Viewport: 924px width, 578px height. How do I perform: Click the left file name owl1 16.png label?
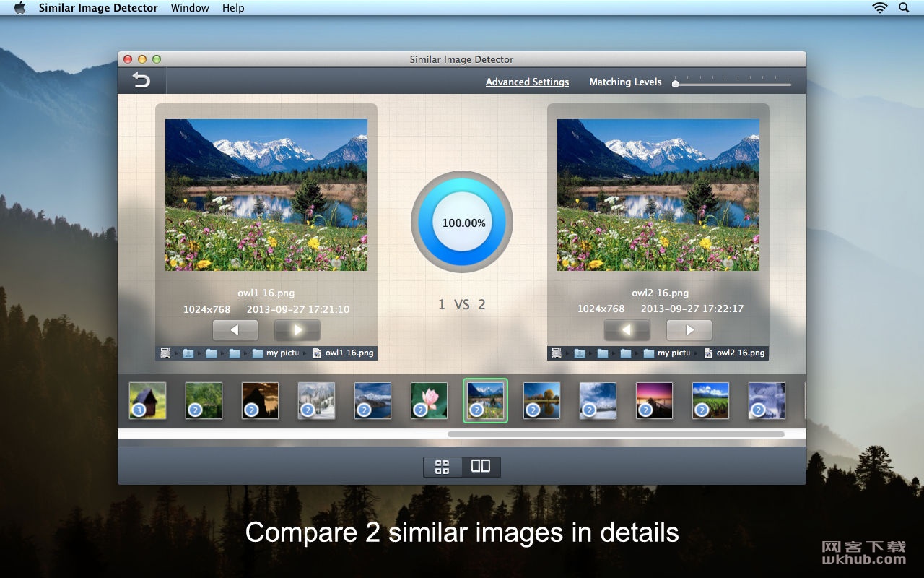point(266,293)
